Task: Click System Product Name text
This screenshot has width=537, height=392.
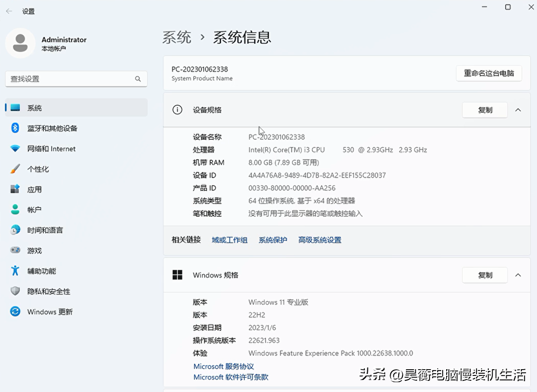Action: pos(202,78)
